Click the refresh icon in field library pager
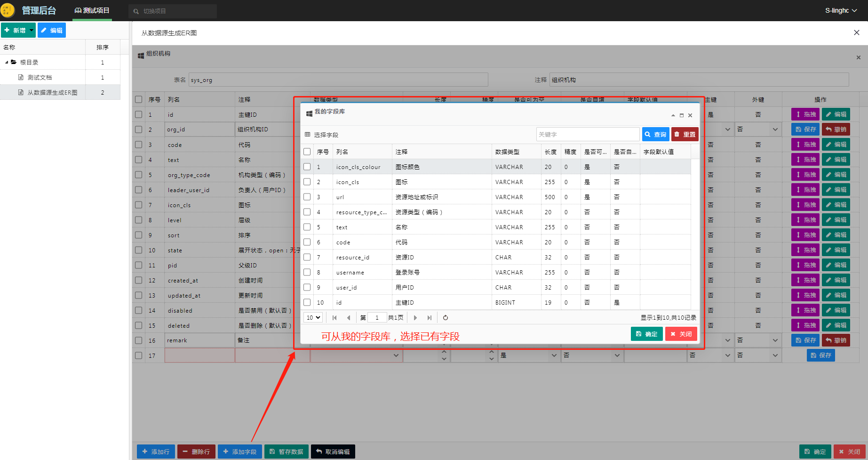 pyautogui.click(x=446, y=318)
